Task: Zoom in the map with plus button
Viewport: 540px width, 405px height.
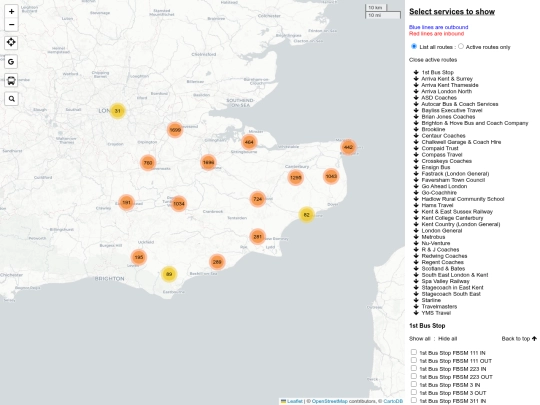Action: pyautogui.click(x=11, y=11)
